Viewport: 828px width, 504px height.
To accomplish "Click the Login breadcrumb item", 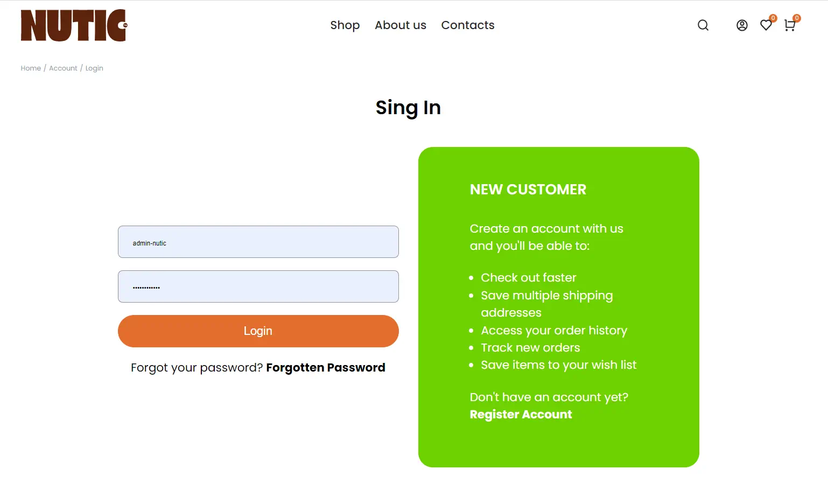I will pos(94,68).
